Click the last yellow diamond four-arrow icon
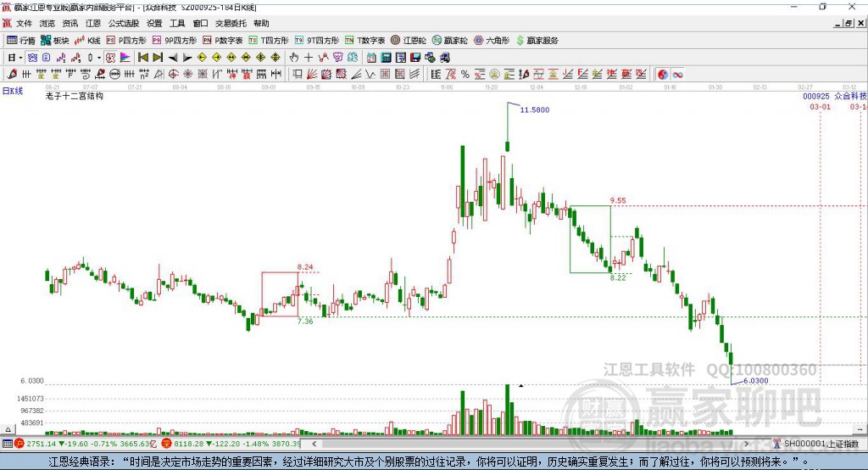This screenshot has height=470, width=868. tap(275, 58)
